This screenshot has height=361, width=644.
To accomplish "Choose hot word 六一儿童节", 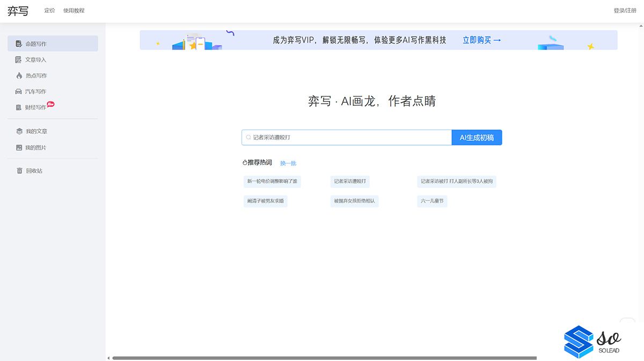I will click(x=432, y=201).
